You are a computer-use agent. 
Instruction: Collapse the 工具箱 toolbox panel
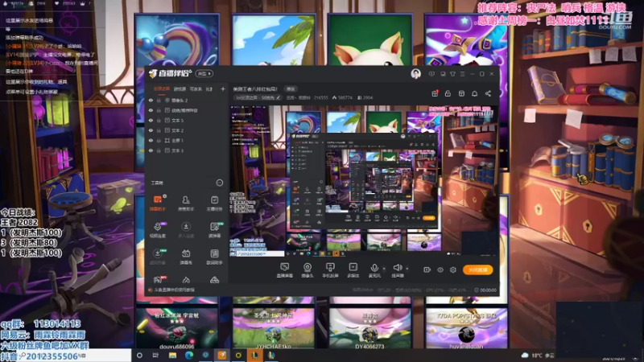coord(220,183)
